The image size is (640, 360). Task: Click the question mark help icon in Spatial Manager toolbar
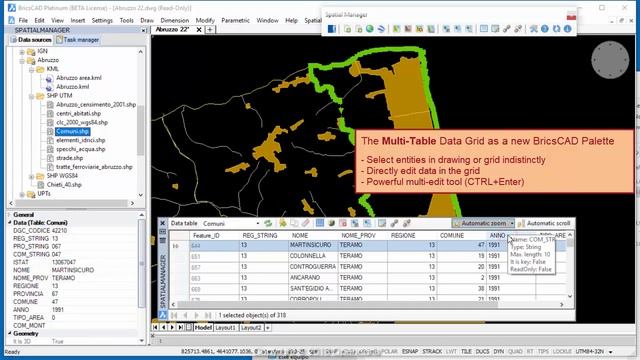pos(544,29)
